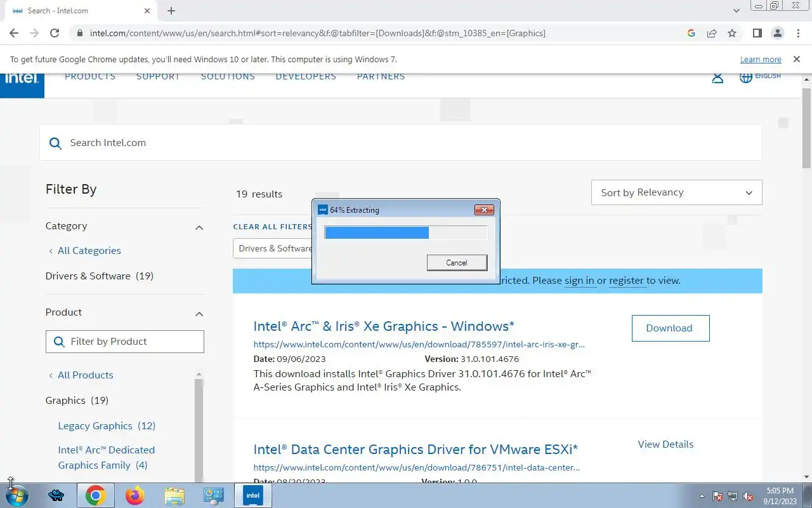This screenshot has width=812, height=508.
Task: Click the browser forward arrow
Action: 34,33
